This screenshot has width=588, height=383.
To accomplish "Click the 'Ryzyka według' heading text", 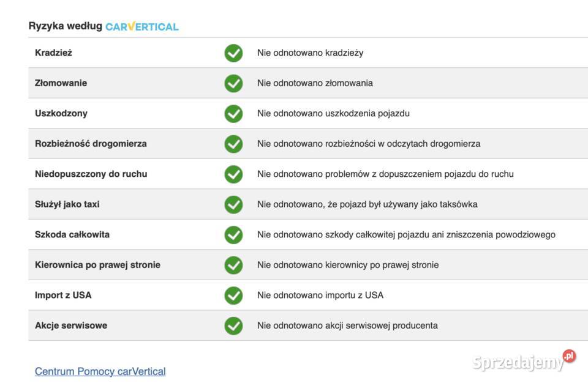I will coord(65,26).
